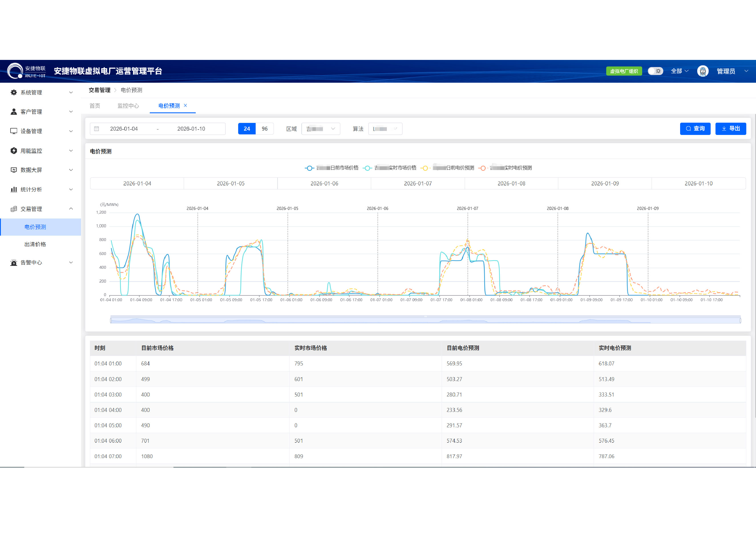Click the administrator avatar icon
This screenshot has height=536, width=756.
click(703, 71)
